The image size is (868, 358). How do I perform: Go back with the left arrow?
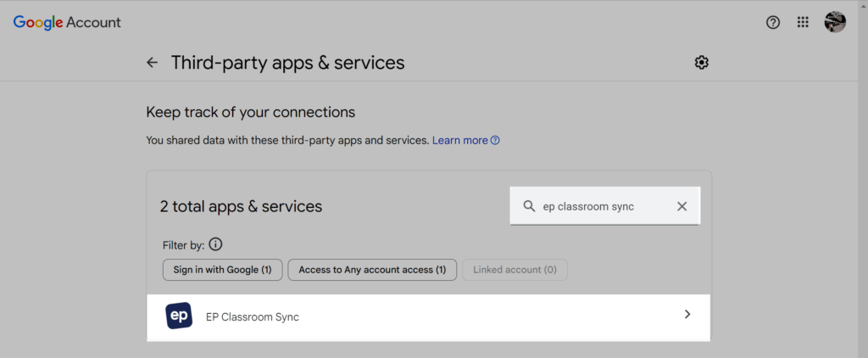152,63
